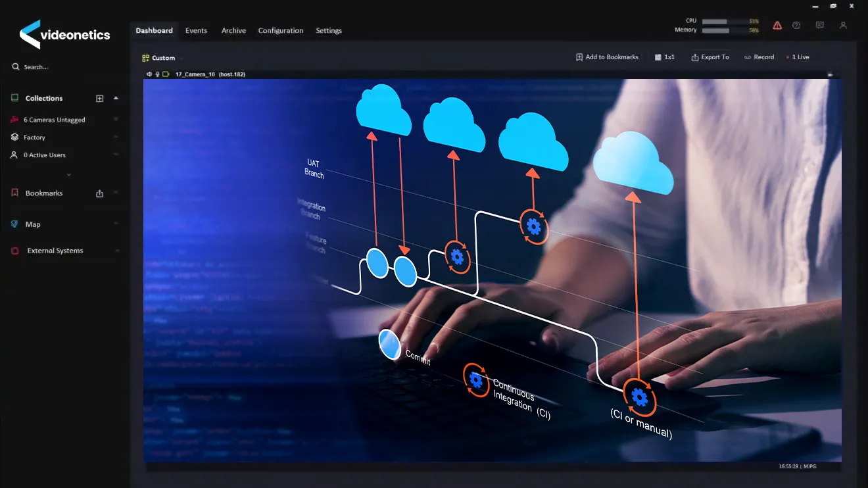
Task: Click the Bookmarks export share icon
Action: click(100, 193)
